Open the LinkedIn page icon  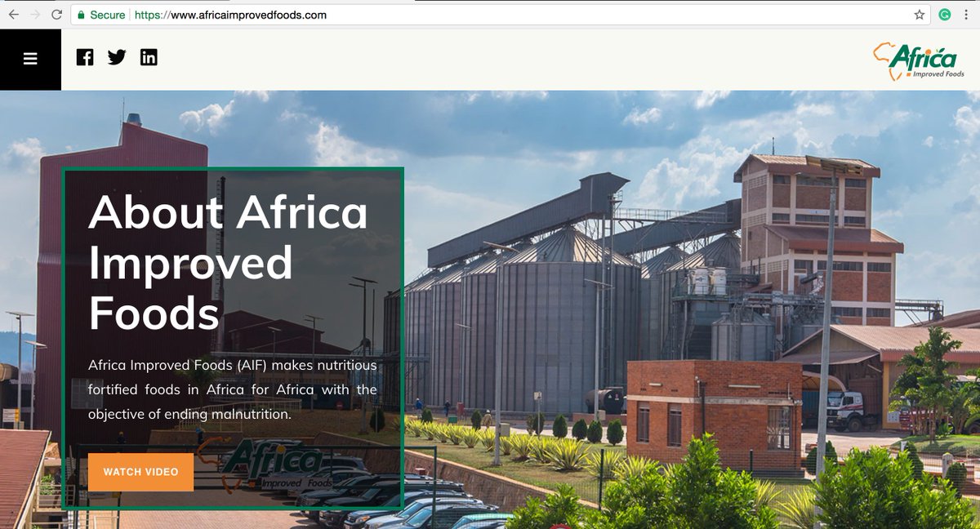[x=149, y=57]
